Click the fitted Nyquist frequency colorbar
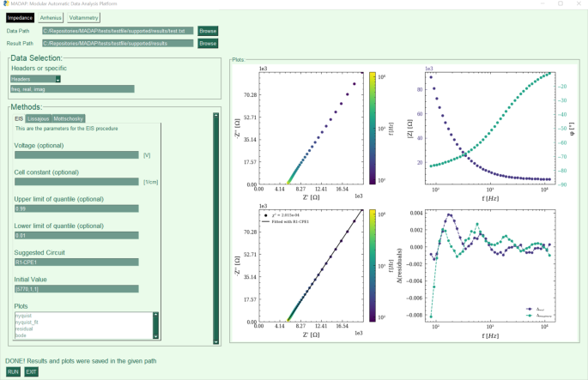Image resolution: width=588 pixels, height=380 pixels. pyautogui.click(x=373, y=266)
